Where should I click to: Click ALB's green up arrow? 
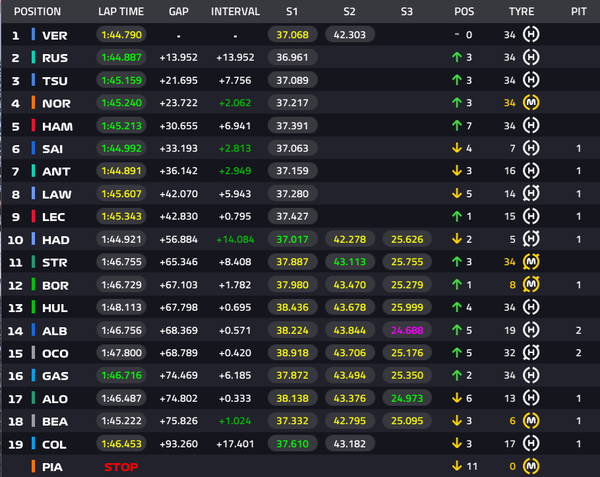click(457, 330)
